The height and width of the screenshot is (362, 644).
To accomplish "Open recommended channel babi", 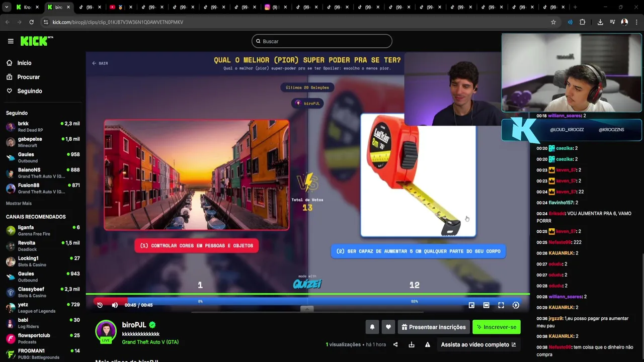I will point(42,323).
